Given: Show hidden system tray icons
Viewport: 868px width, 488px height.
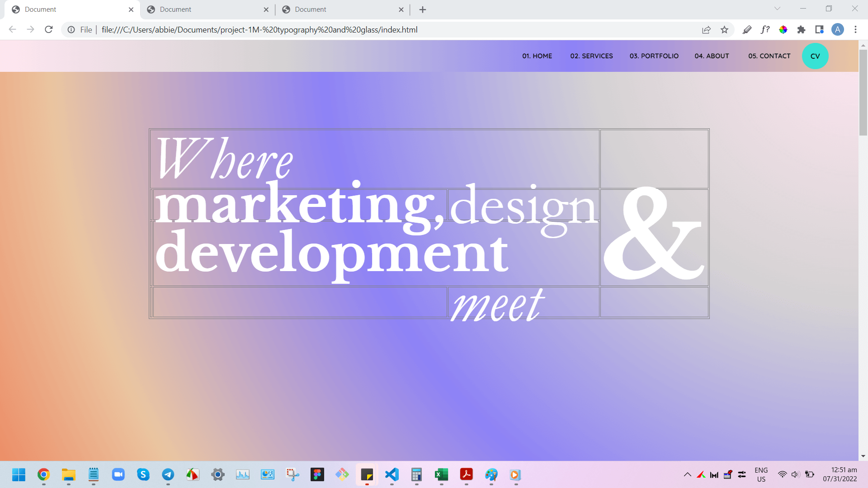Looking at the screenshot, I should tap(687, 474).
